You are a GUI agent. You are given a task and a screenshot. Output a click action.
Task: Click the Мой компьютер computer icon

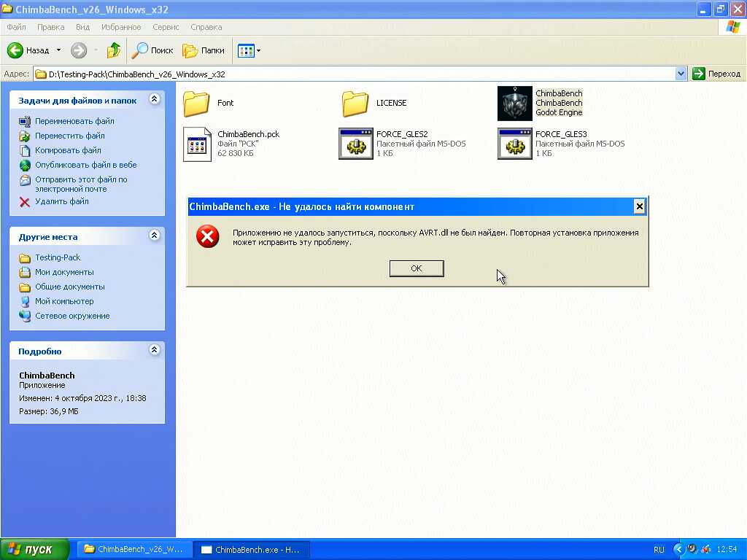25,302
